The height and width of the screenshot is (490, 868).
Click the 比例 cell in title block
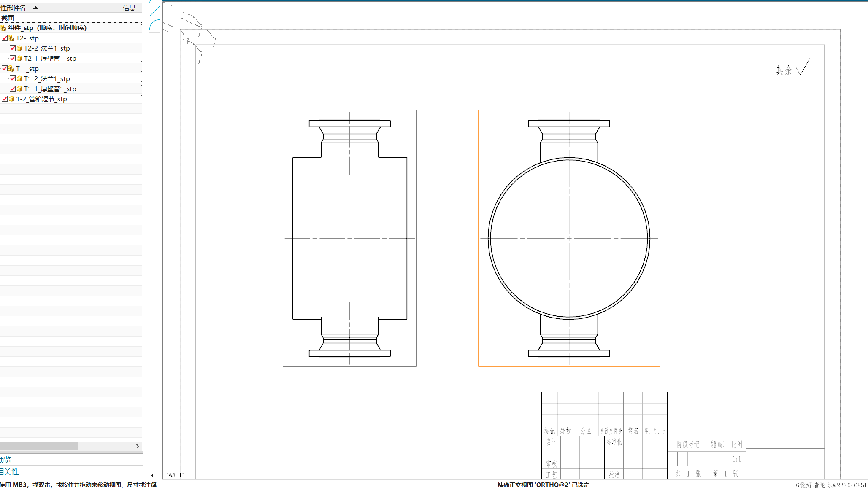[736, 444]
